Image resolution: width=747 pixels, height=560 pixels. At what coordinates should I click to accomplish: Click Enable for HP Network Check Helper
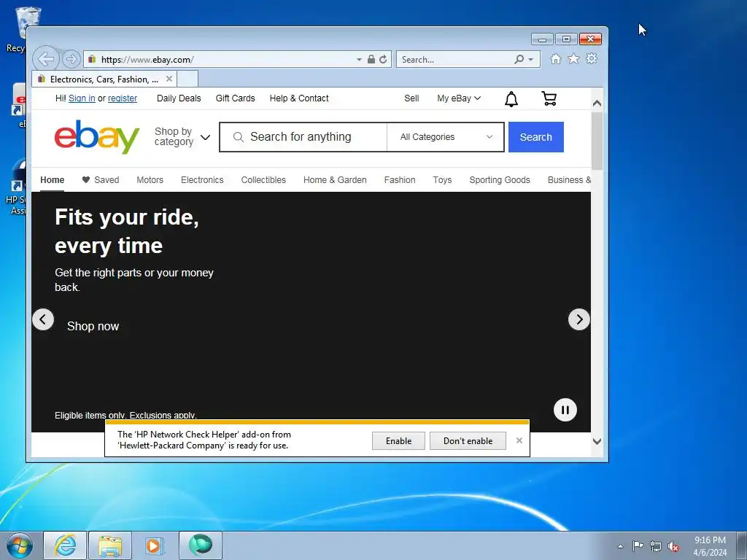pos(399,441)
